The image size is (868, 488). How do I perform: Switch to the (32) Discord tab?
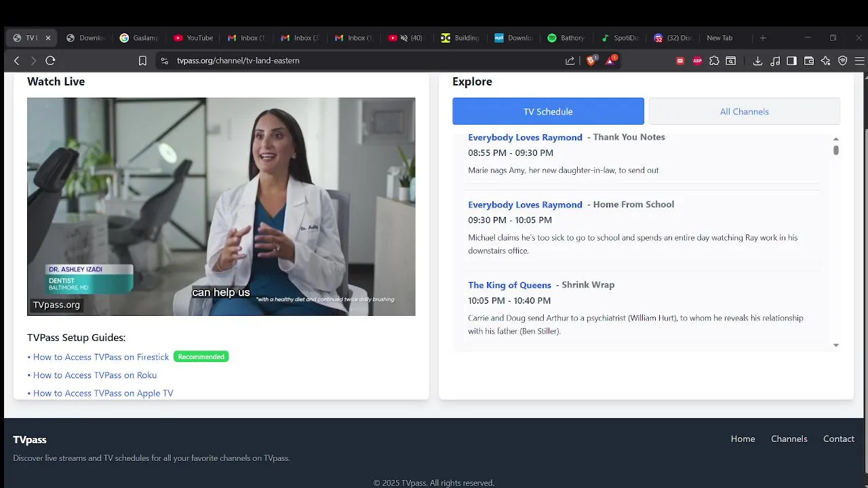point(674,38)
